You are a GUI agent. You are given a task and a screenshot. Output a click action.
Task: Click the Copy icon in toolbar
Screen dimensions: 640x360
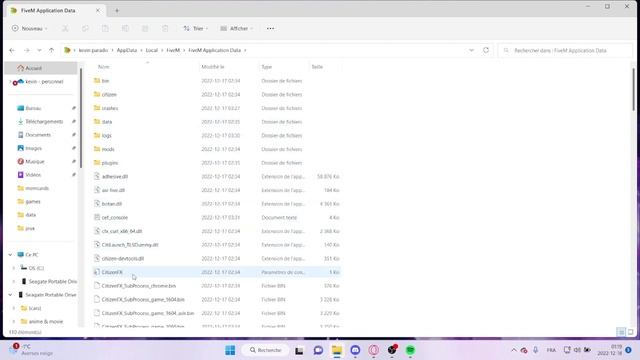tap(85, 29)
